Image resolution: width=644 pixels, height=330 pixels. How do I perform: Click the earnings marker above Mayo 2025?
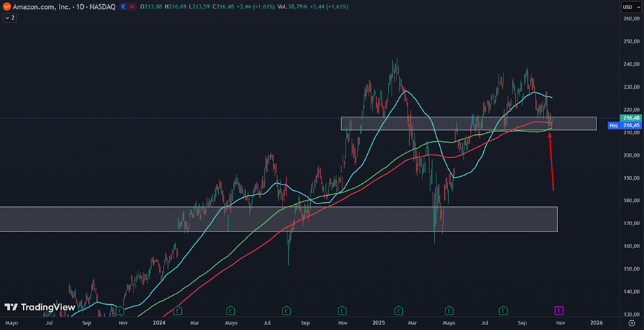point(449,310)
